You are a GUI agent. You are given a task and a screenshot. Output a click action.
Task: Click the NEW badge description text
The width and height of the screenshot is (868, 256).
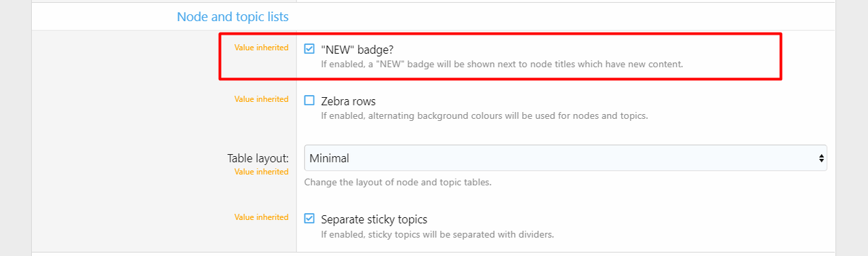pos(502,65)
